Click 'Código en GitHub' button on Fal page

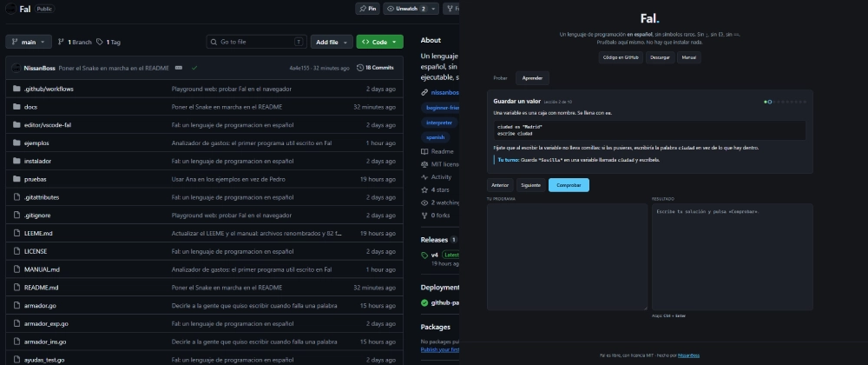click(621, 57)
